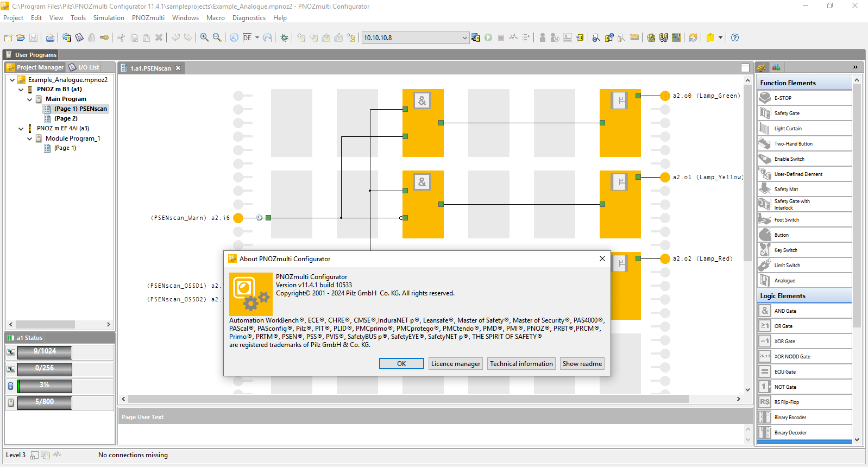868x467 pixels.
Task: Switch to the Project Manager tab
Action: click(35, 67)
